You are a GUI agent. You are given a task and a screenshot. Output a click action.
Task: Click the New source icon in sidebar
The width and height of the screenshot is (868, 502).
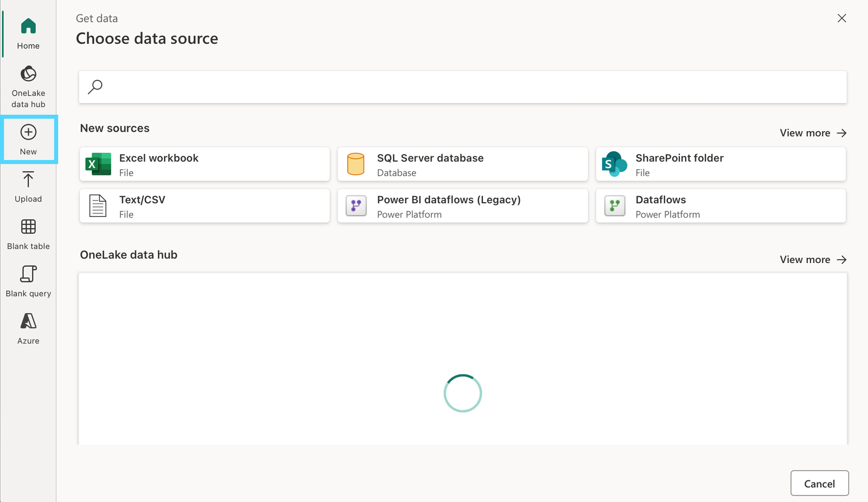click(x=28, y=132)
